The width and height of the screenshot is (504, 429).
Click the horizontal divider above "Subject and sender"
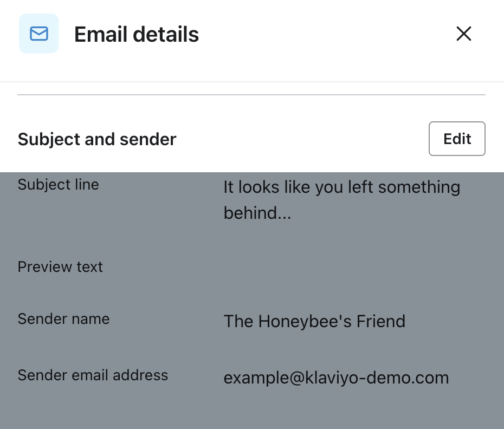pos(251,95)
